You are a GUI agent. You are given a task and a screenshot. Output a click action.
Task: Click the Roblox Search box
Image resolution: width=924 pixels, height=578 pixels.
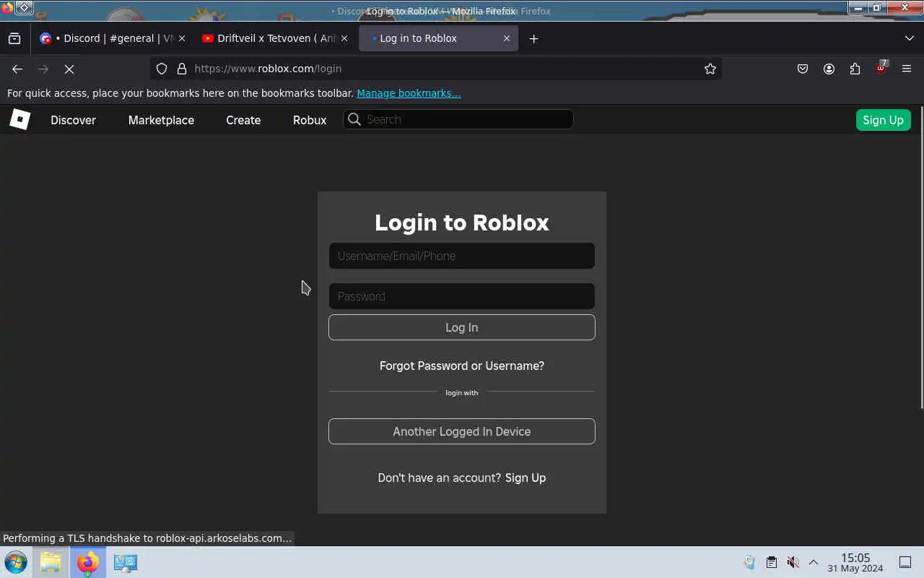pyautogui.click(x=458, y=119)
